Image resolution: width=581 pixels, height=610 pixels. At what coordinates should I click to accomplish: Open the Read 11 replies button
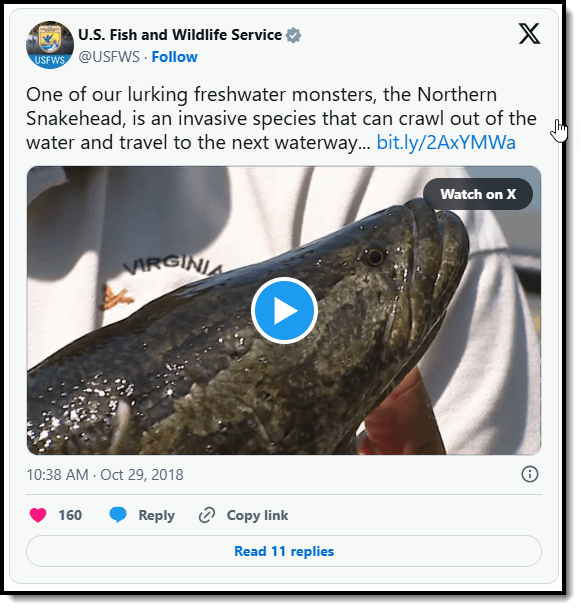284,551
